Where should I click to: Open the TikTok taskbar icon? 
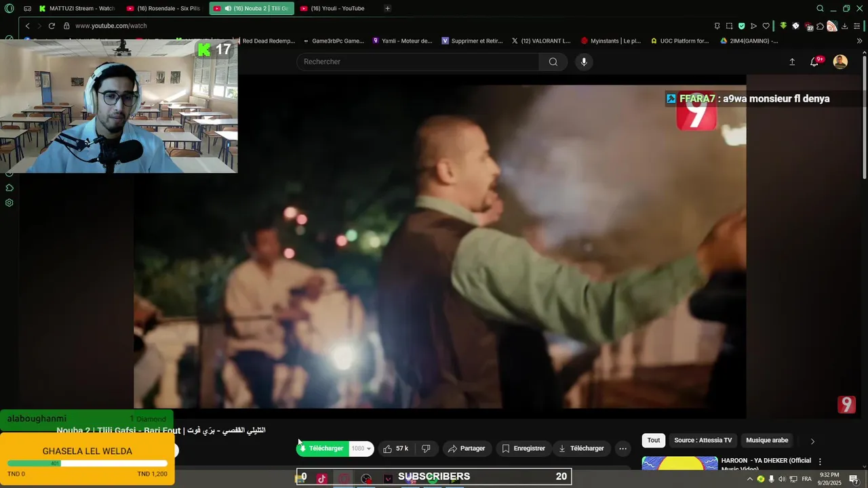click(321, 479)
